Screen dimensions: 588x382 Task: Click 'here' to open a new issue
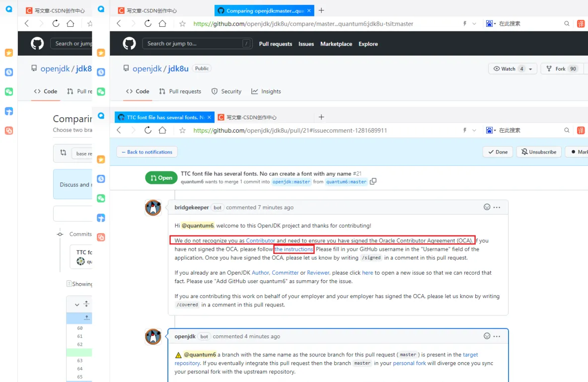pos(367,273)
